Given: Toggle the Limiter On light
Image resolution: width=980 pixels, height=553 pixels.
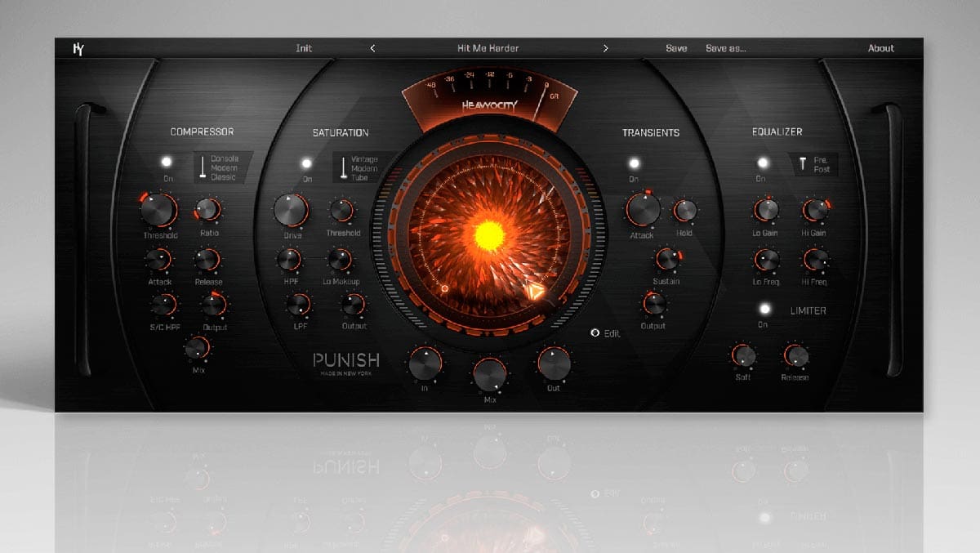Looking at the screenshot, I should (x=764, y=309).
